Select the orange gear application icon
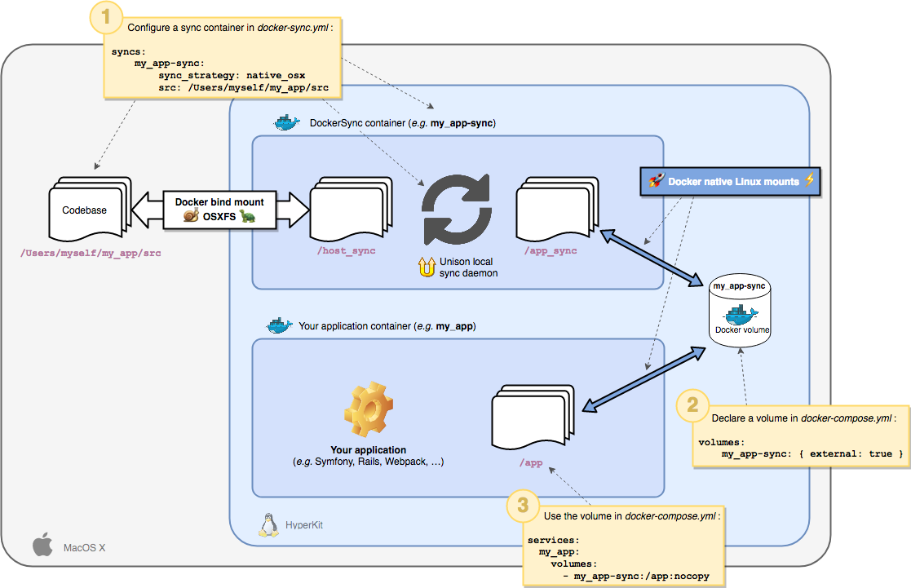This screenshot has width=911, height=588. pos(369,409)
